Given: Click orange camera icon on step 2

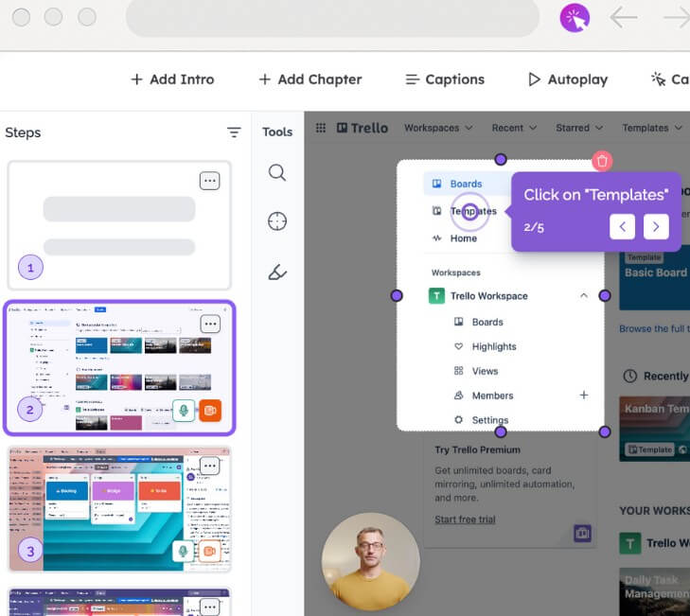Looking at the screenshot, I should click(210, 411).
